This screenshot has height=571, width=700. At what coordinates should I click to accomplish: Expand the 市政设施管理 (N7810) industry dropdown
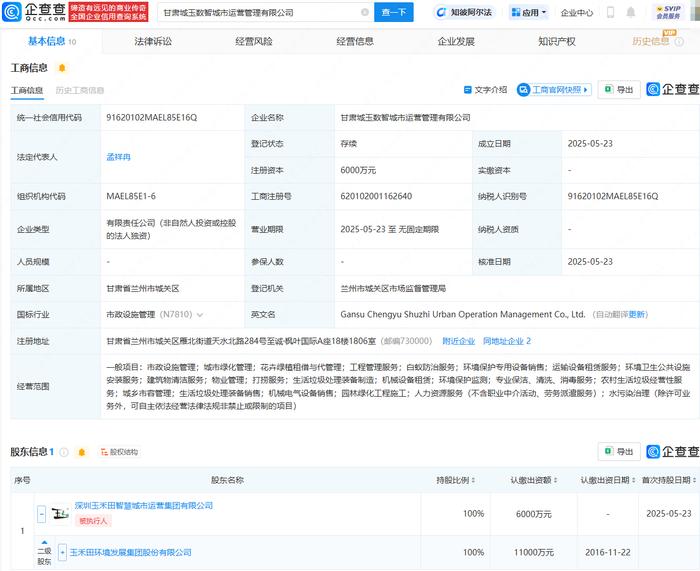pos(200,315)
